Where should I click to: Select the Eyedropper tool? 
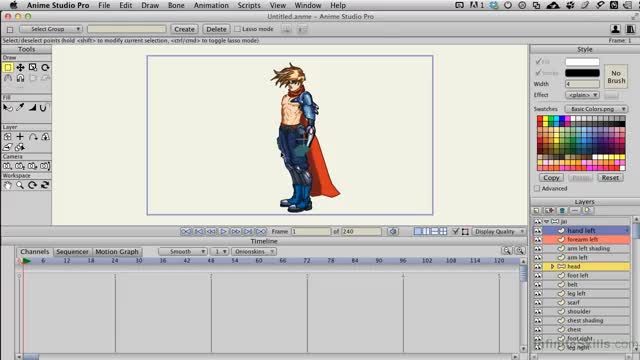pyautogui.click(x=20, y=108)
